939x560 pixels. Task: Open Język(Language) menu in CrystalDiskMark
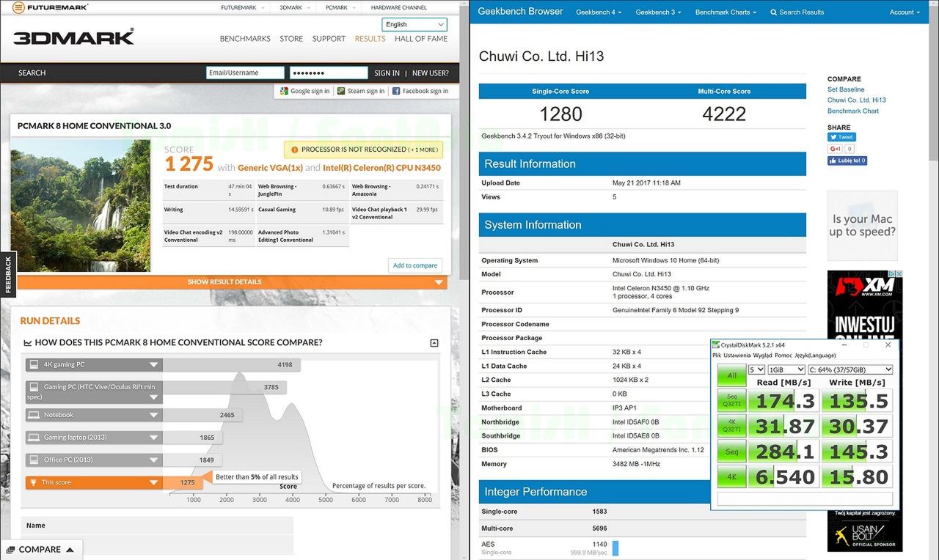(x=815, y=355)
